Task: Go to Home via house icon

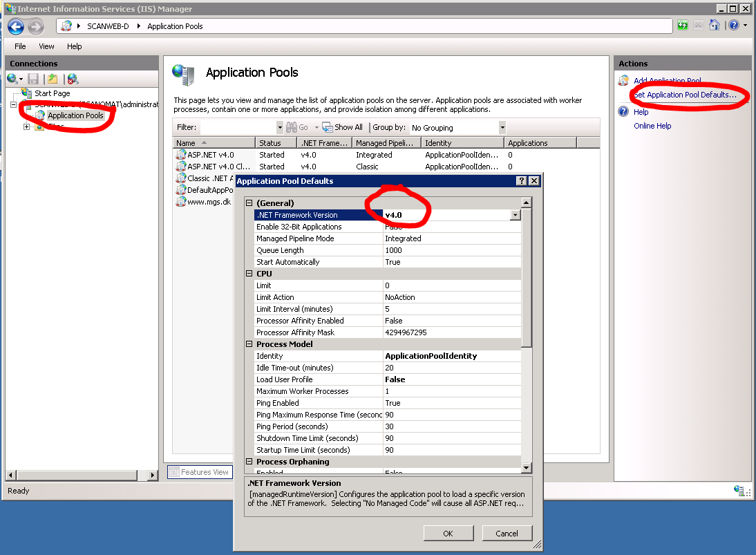Action: tap(715, 26)
